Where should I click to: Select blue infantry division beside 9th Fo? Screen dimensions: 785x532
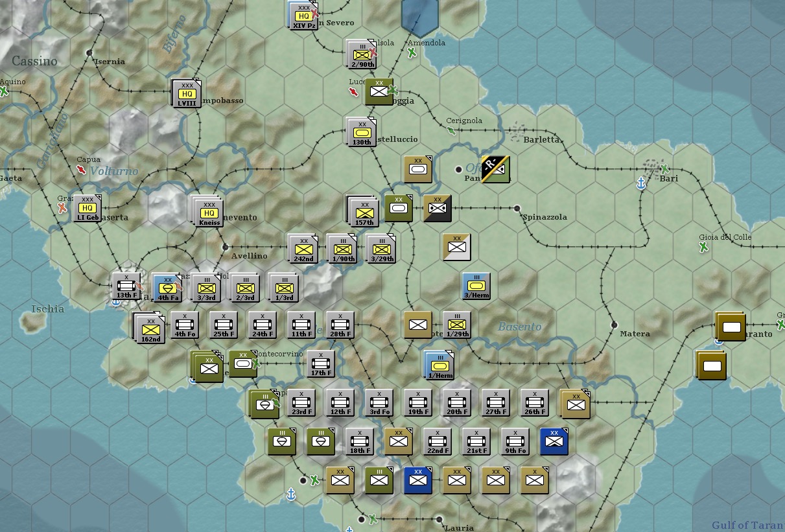click(554, 441)
